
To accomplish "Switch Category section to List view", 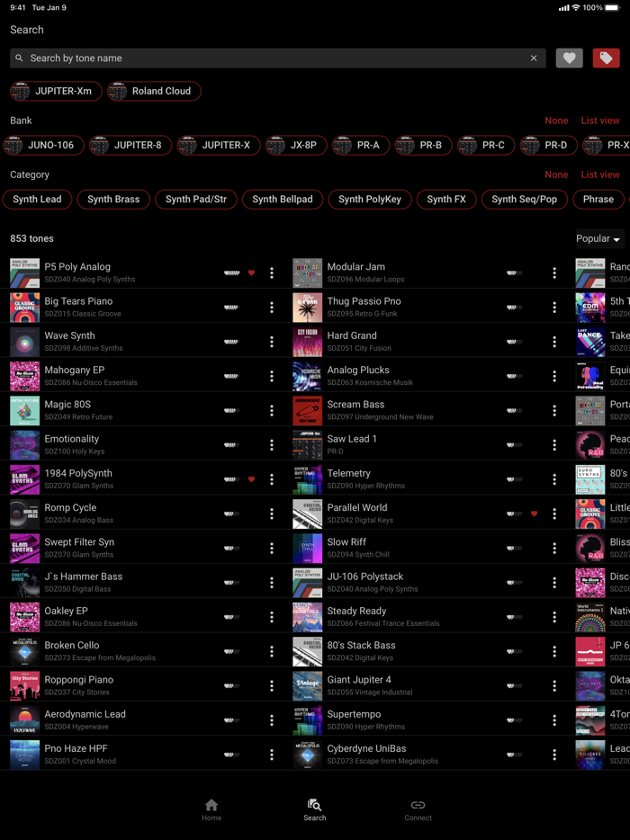I will point(600,174).
